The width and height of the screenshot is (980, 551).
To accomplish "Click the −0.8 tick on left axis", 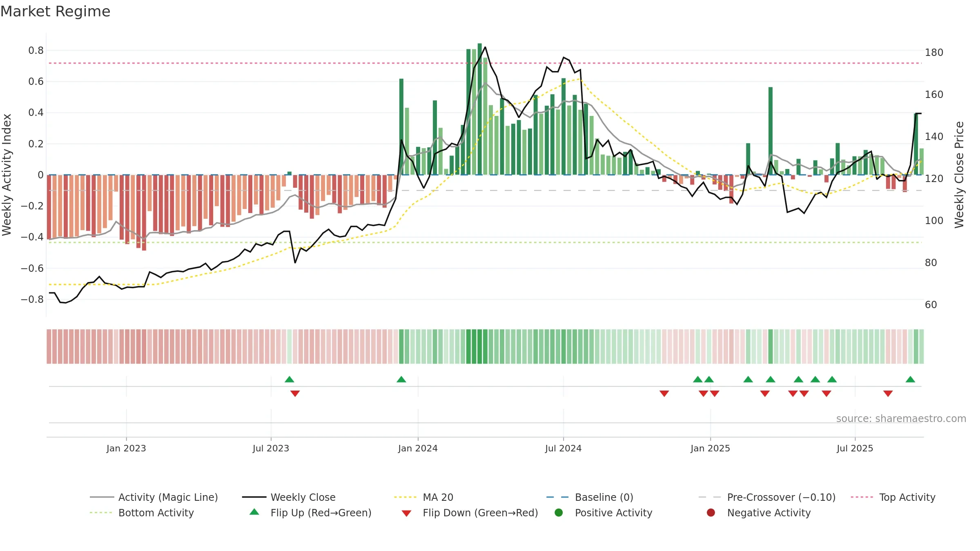I will click(32, 300).
